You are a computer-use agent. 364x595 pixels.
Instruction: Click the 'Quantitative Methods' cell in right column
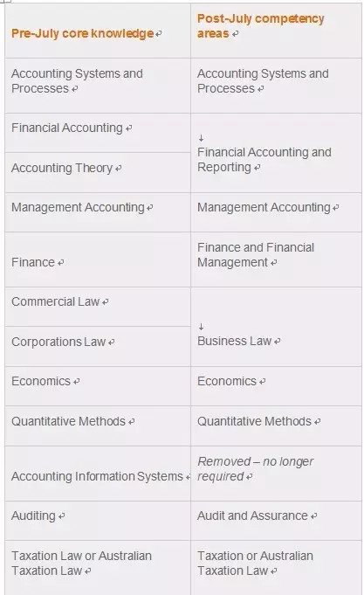tap(277, 425)
